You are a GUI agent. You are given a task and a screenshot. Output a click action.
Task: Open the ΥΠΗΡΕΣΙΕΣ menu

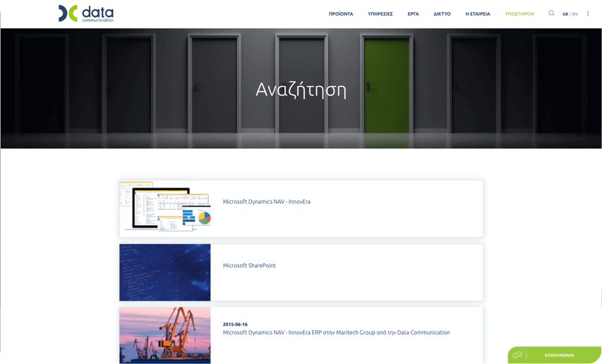click(380, 14)
